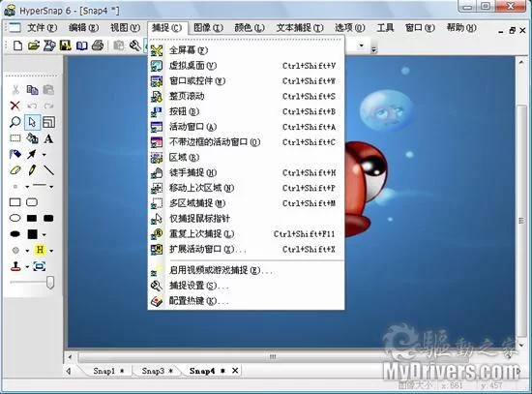The height and width of the screenshot is (394, 532).
Task: Select the pencil drawing tool
Action: (x=32, y=170)
